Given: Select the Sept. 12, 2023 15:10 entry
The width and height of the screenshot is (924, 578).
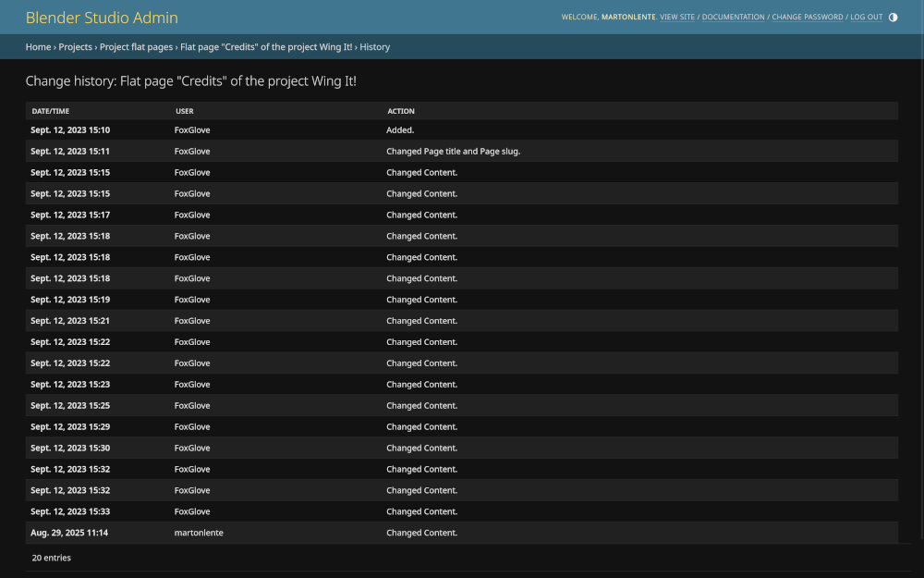Looking at the screenshot, I should coord(70,130).
